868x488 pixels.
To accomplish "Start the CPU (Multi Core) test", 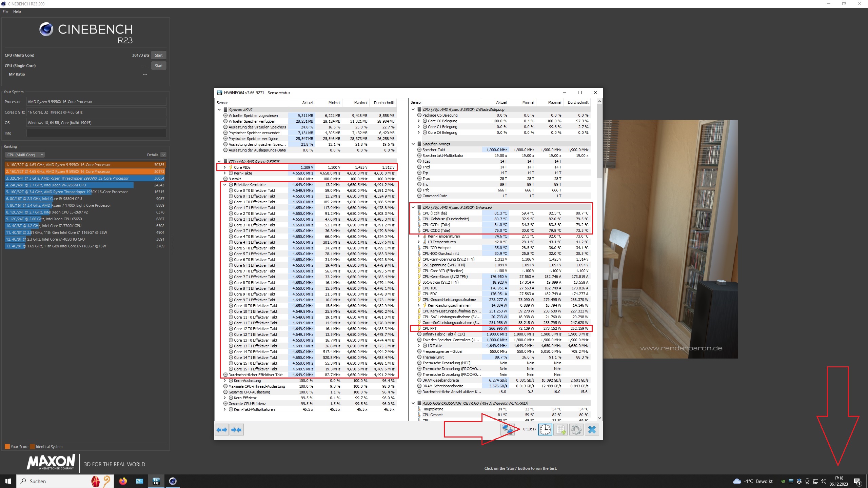I will coord(158,55).
